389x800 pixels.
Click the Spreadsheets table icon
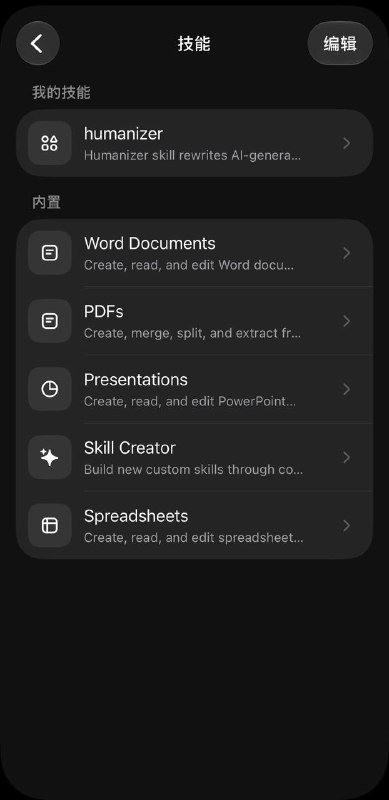[x=50, y=526]
